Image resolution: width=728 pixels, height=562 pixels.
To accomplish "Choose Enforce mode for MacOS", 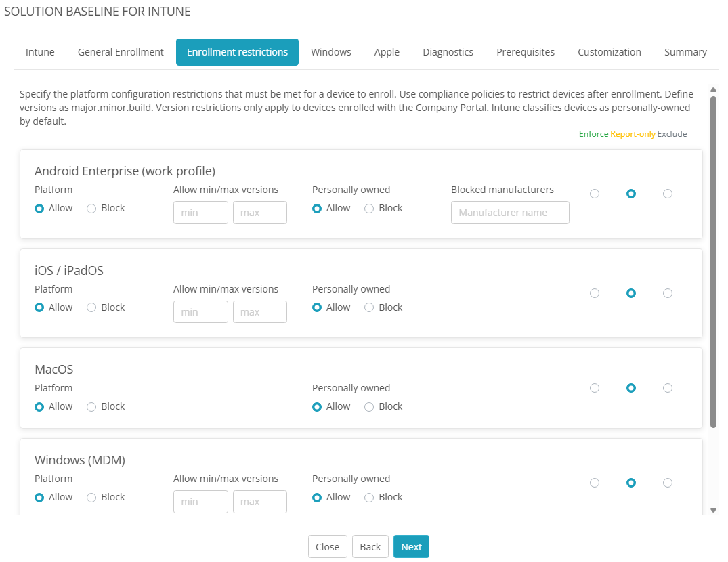I will coord(595,388).
